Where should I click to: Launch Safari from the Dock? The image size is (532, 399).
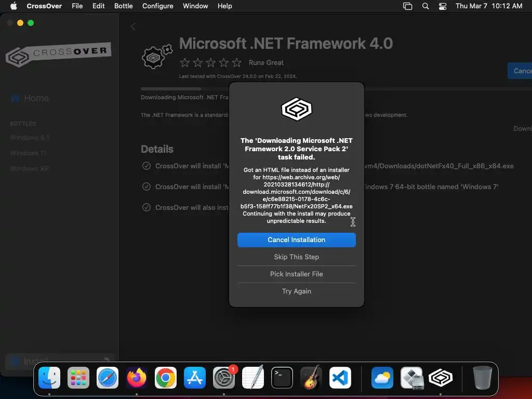(x=108, y=378)
